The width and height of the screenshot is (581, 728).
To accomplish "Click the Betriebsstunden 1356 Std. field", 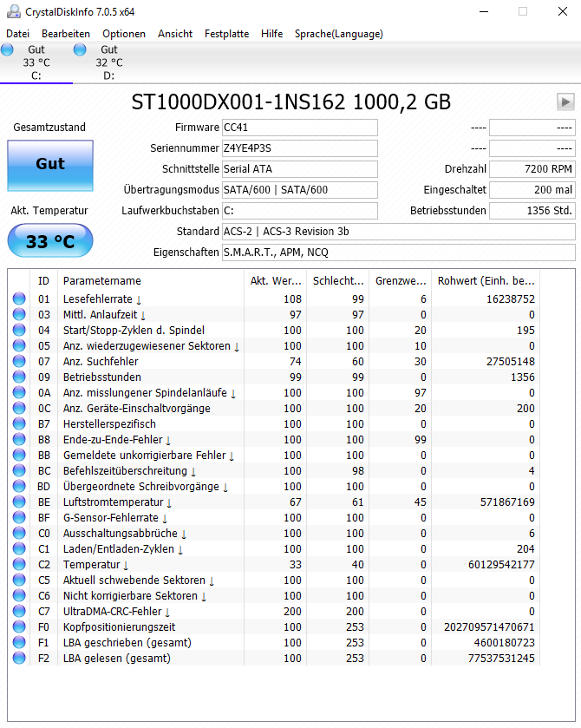I will [532, 211].
